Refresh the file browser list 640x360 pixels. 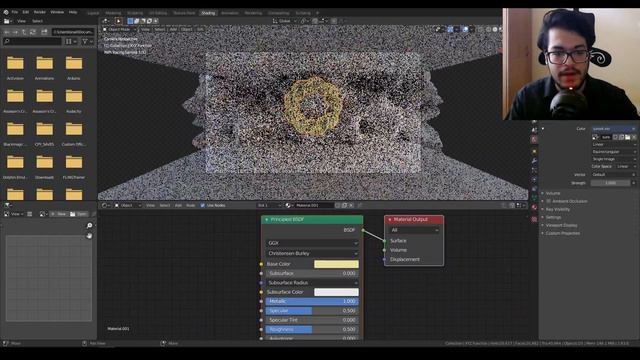coord(33,32)
